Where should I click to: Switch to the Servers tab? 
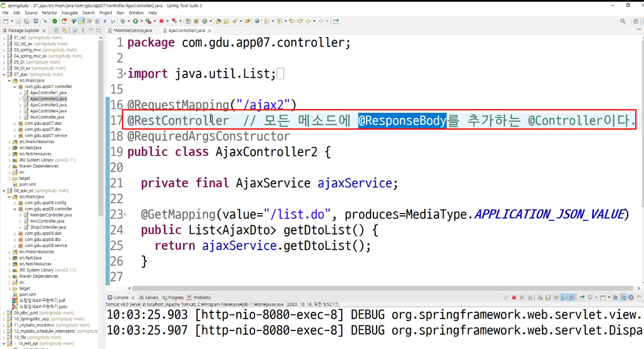[x=149, y=297]
